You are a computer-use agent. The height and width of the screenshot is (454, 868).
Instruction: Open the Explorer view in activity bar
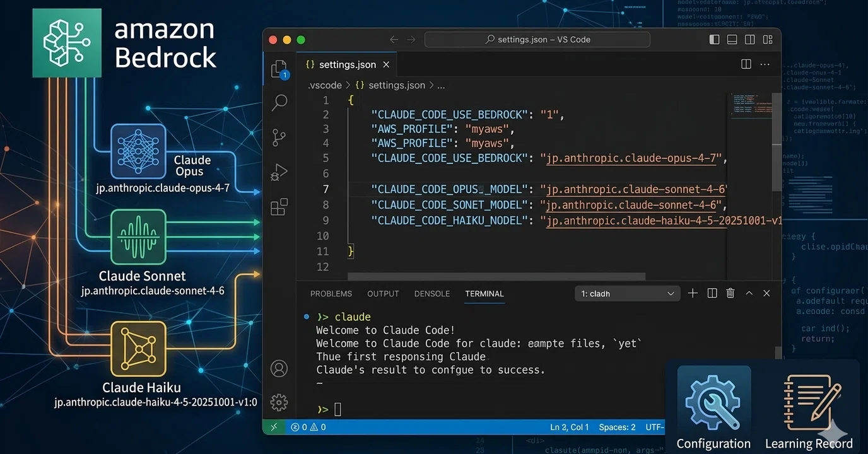pyautogui.click(x=279, y=69)
